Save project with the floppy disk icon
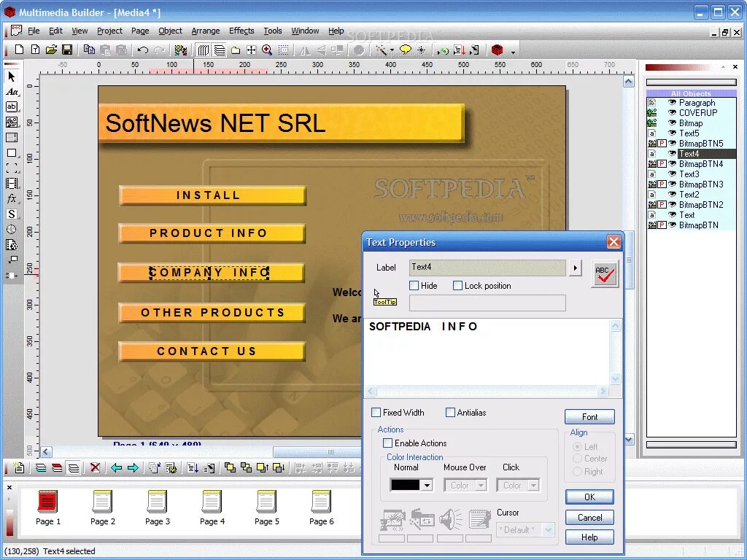The image size is (747, 560). tap(67, 50)
